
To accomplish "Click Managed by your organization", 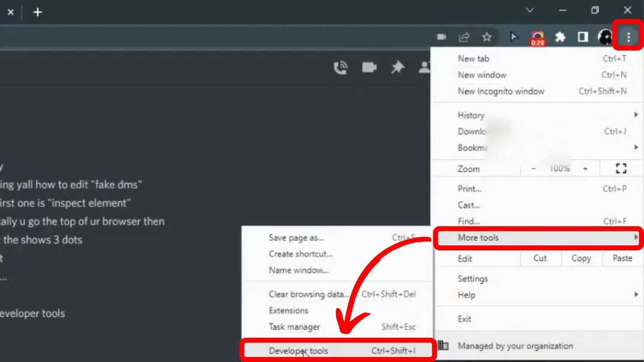I will (x=516, y=346).
